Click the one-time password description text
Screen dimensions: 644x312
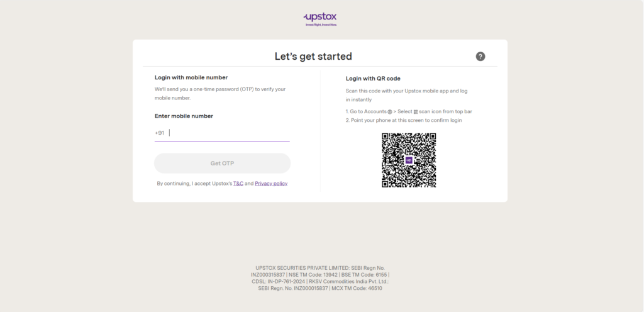[x=220, y=93]
